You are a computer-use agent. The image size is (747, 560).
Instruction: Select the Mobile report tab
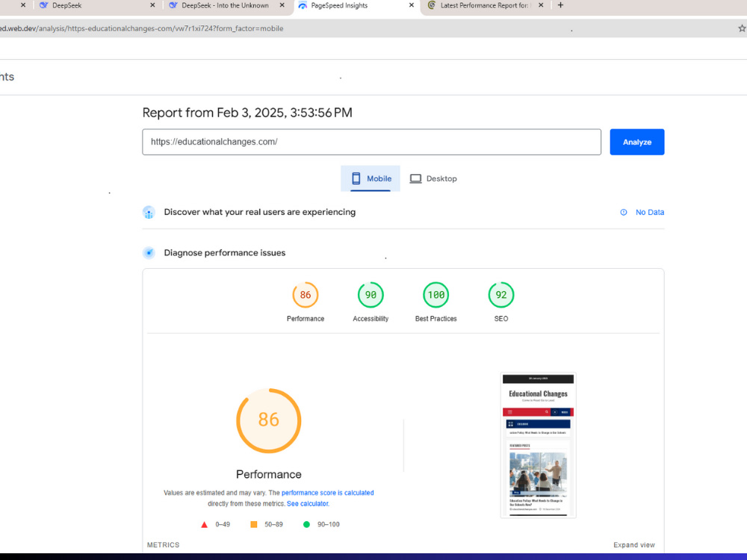371,178
